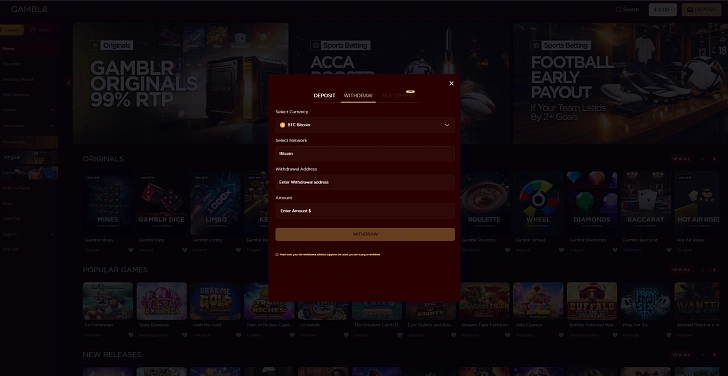728x376 pixels.
Task: Favorite Gamblr Limbo with heart icon
Action: pos(239,250)
